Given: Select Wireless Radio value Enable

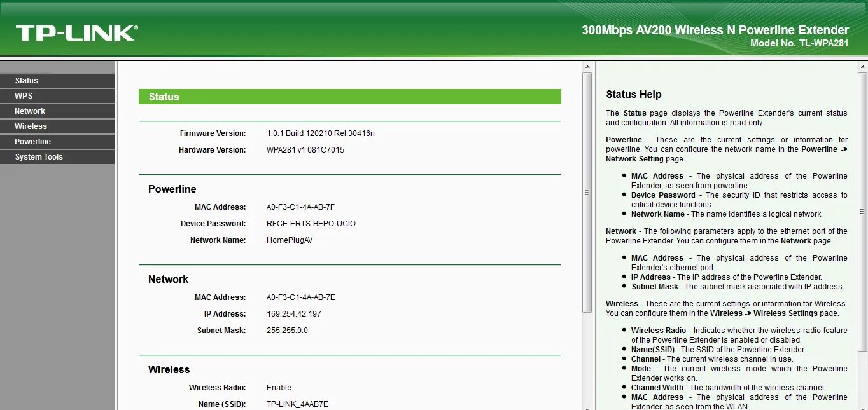Looking at the screenshot, I should [279, 388].
